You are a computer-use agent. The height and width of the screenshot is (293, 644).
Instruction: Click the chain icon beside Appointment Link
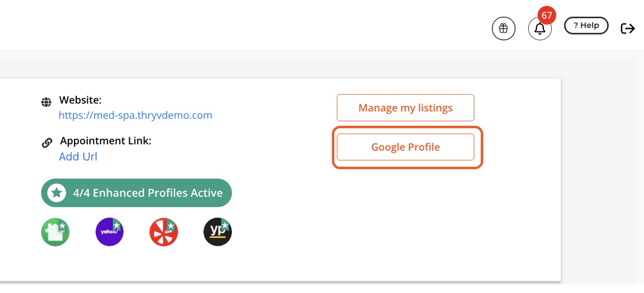click(47, 143)
